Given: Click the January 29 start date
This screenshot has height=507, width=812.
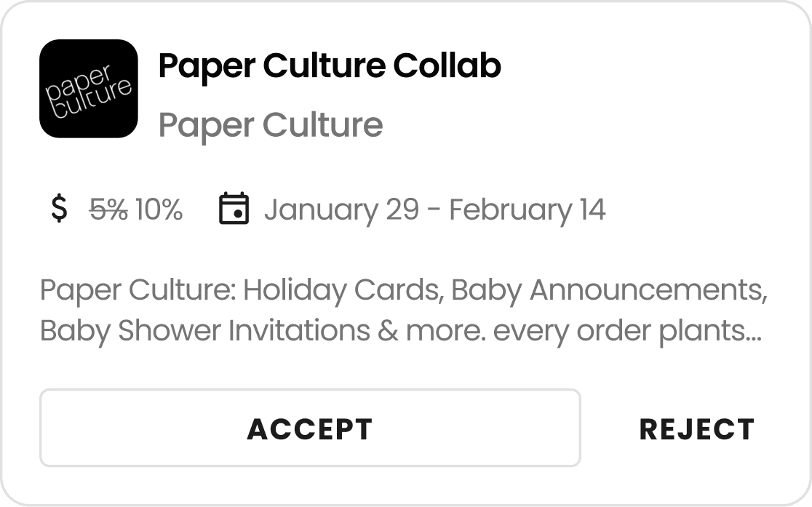Looking at the screenshot, I should [x=341, y=210].
